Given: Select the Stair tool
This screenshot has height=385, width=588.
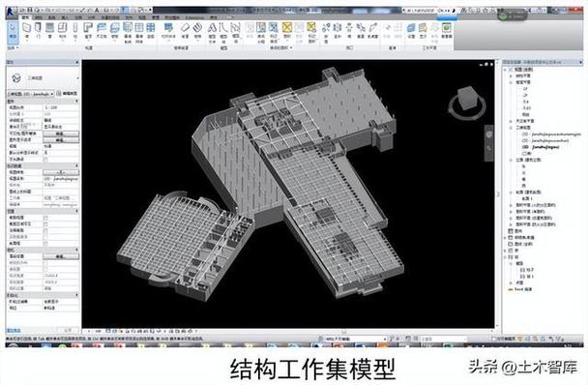Looking at the screenshot, I should (x=197, y=30).
